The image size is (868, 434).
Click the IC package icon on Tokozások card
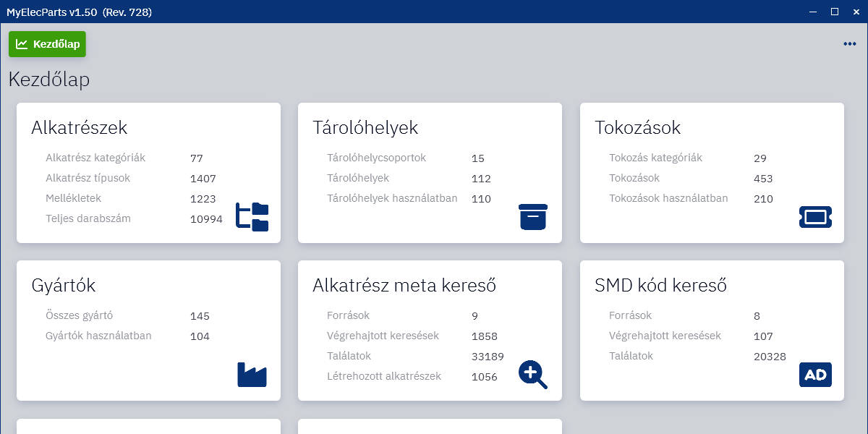click(815, 216)
